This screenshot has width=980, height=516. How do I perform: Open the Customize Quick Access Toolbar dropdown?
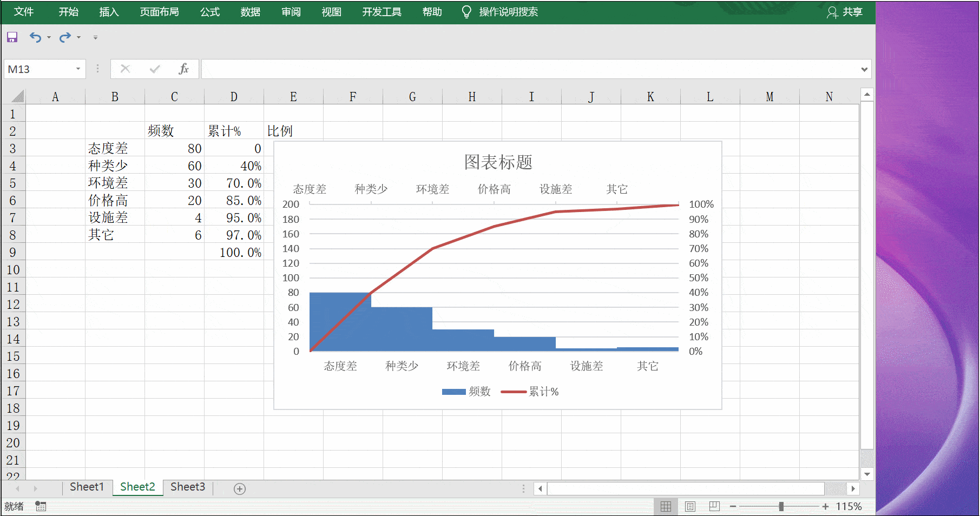[95, 37]
